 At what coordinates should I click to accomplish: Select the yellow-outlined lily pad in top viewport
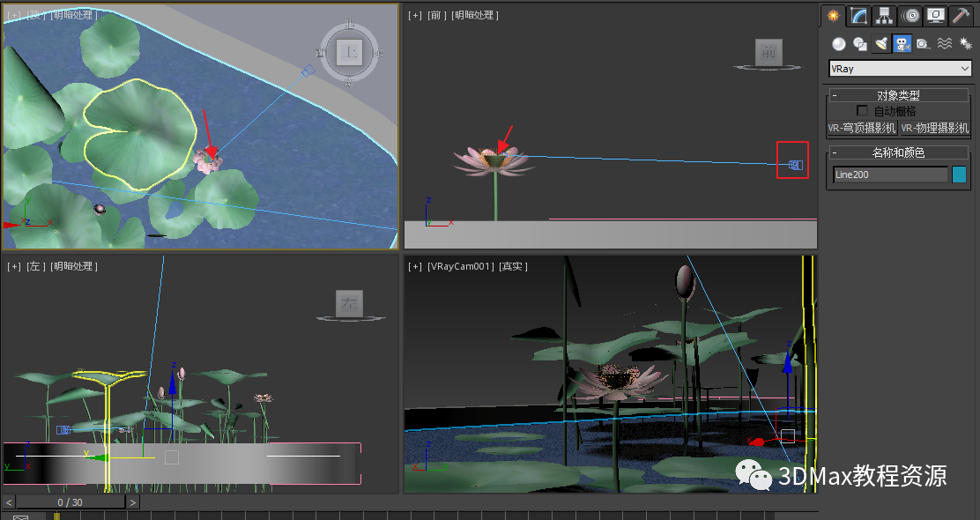coord(140,134)
